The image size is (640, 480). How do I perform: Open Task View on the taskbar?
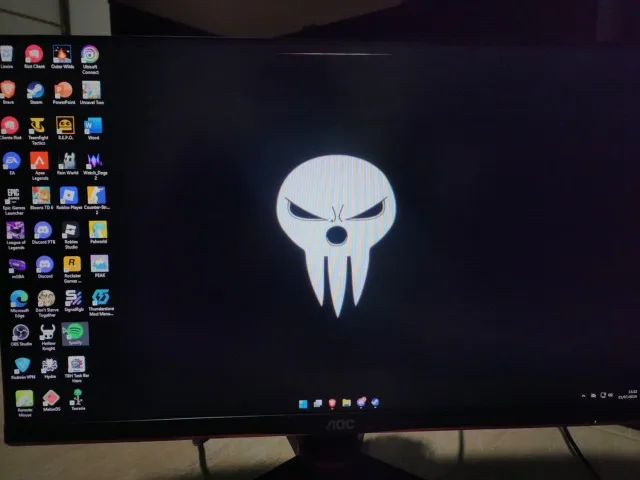pos(318,404)
